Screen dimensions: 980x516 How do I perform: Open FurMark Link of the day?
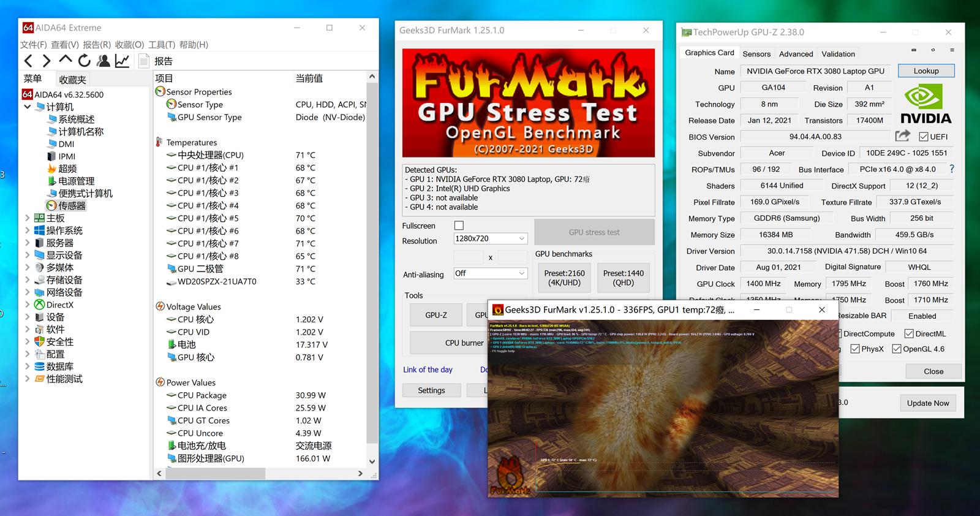[x=428, y=370]
